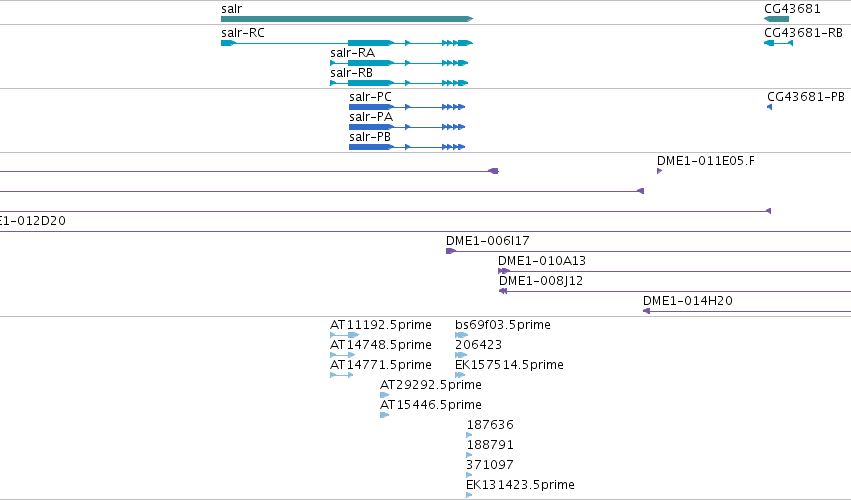Click the DME1-006I17 label
The width and height of the screenshot is (851, 500).
(488, 240)
